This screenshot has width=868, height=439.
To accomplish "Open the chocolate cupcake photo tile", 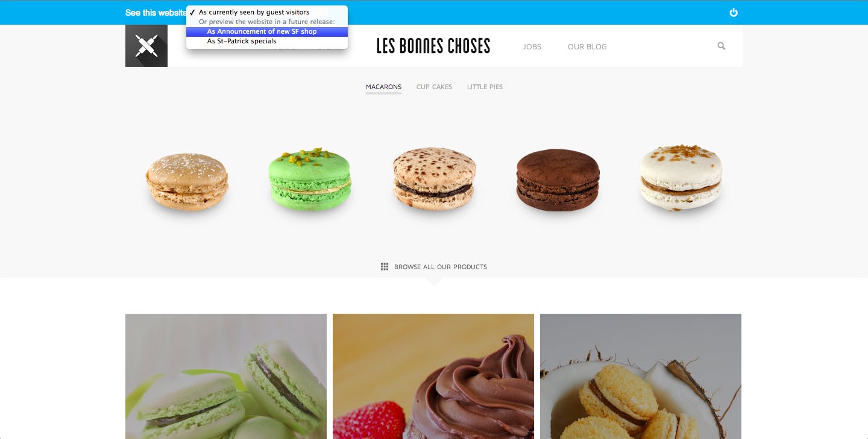I will pos(433,376).
